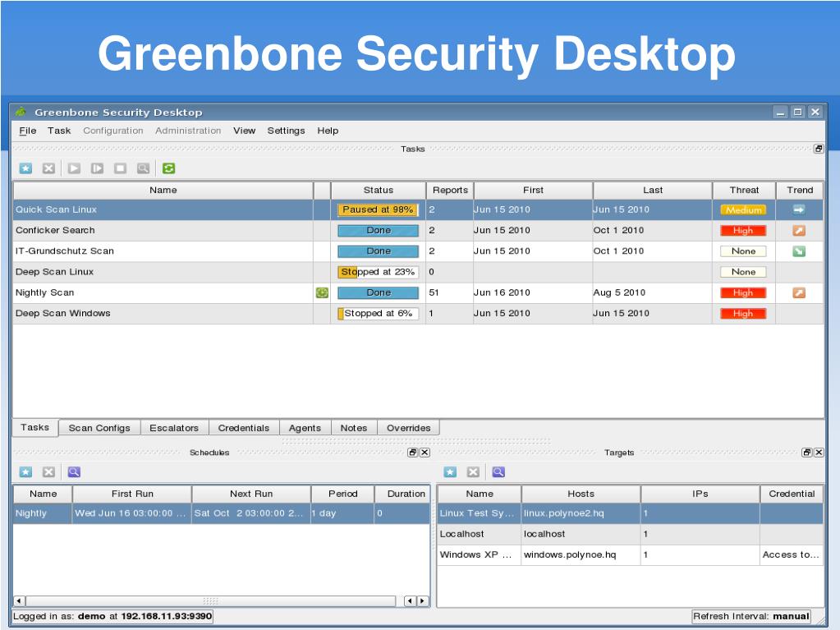Click the Delete Task X icon in Tasks toolbar
The image size is (840, 630).
pyautogui.click(x=48, y=168)
